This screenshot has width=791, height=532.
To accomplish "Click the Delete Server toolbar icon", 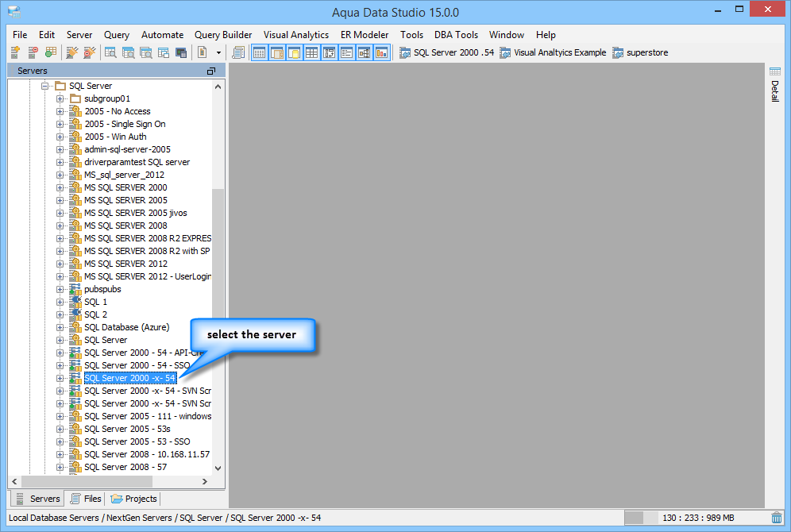I will coord(33,52).
